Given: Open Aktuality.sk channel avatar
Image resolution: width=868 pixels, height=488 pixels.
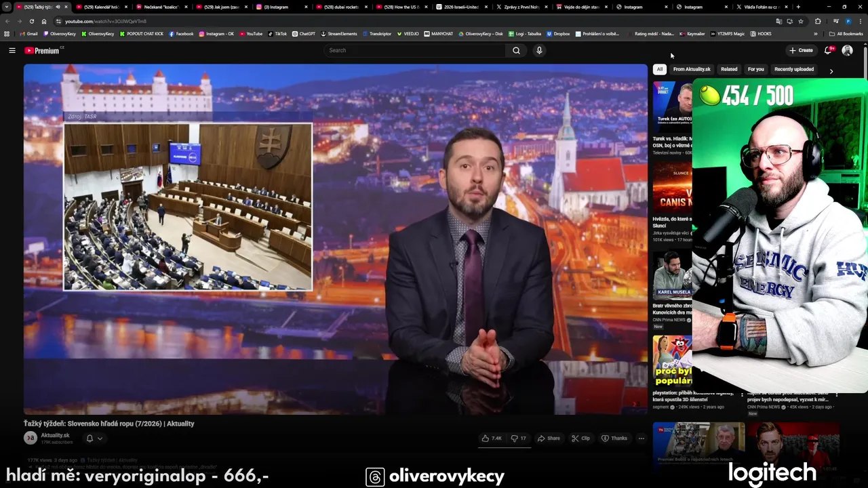Looking at the screenshot, I should 31,438.
